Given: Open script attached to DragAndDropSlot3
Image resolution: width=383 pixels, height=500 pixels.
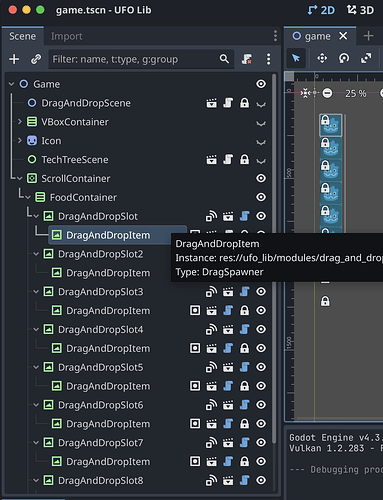Looking at the screenshot, I should click(244, 292).
